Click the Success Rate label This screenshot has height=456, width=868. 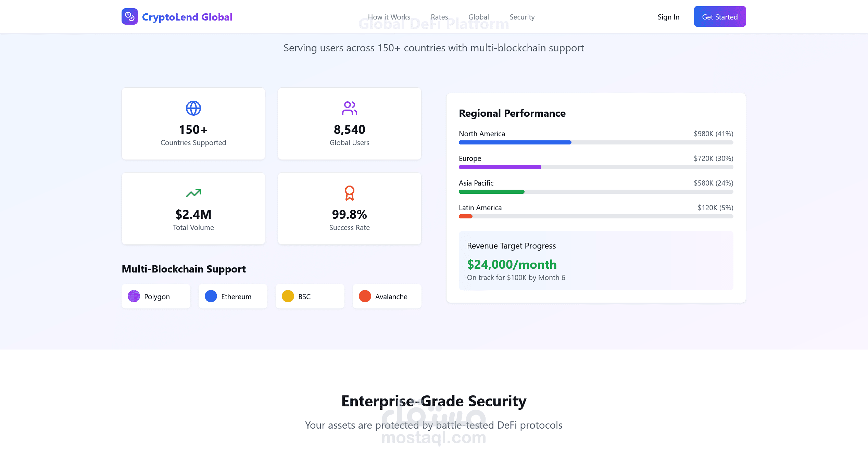(x=350, y=227)
